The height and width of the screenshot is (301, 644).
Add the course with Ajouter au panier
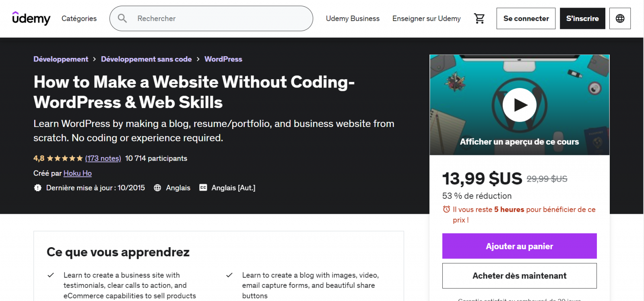coord(519,246)
